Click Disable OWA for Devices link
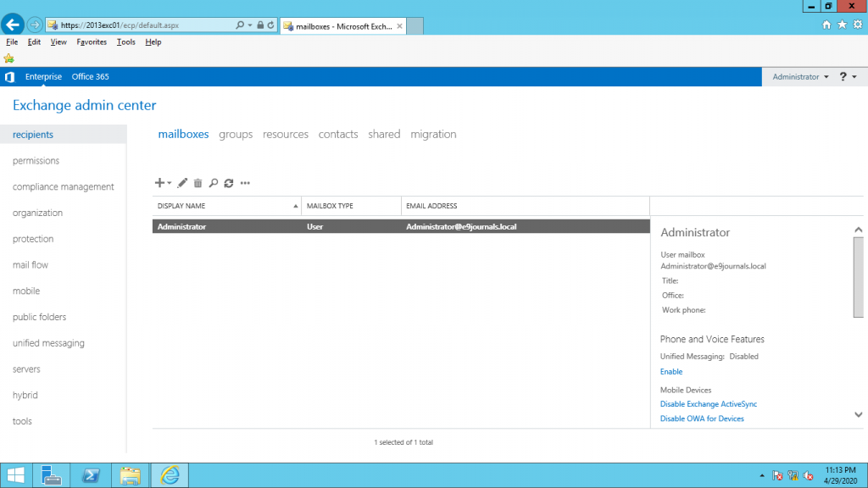 702,419
